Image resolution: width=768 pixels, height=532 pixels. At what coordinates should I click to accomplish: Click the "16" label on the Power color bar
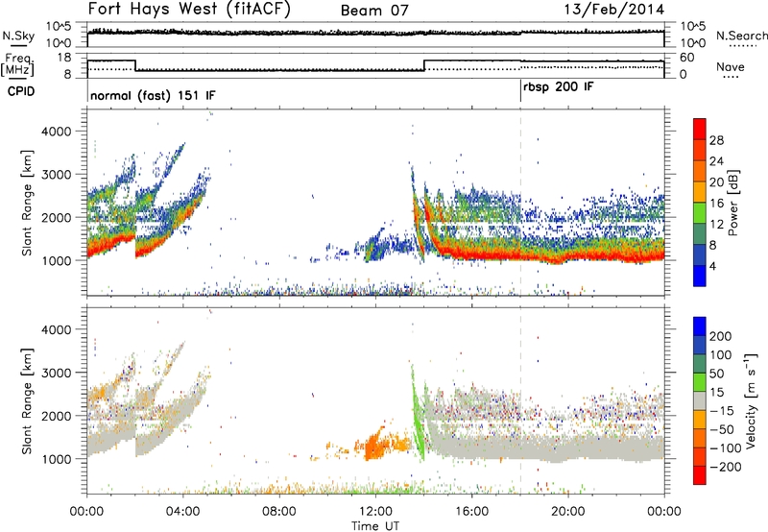point(716,203)
